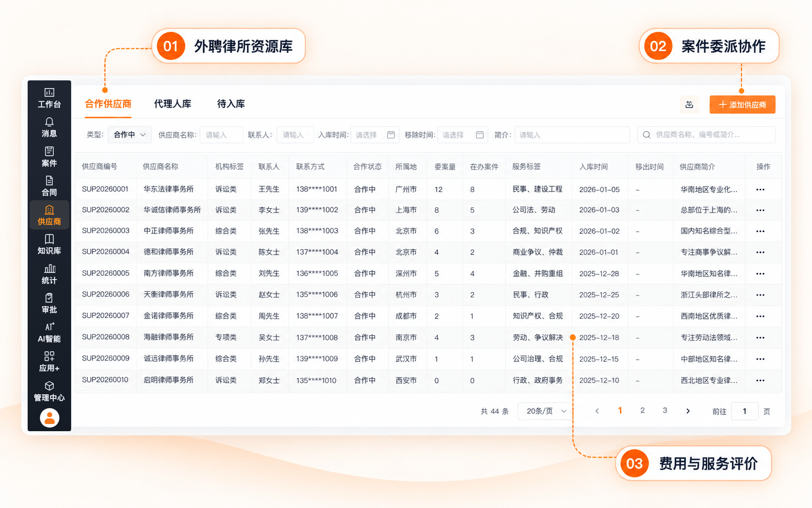
Task: Click the 添加供应商 button
Action: pos(742,104)
